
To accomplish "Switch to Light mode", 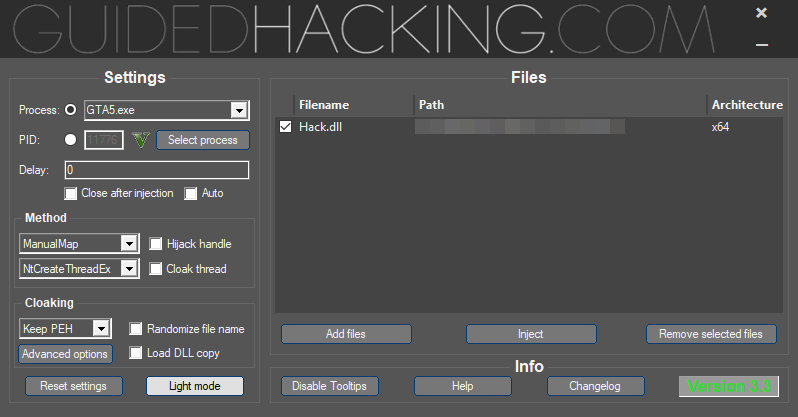I will pos(195,386).
